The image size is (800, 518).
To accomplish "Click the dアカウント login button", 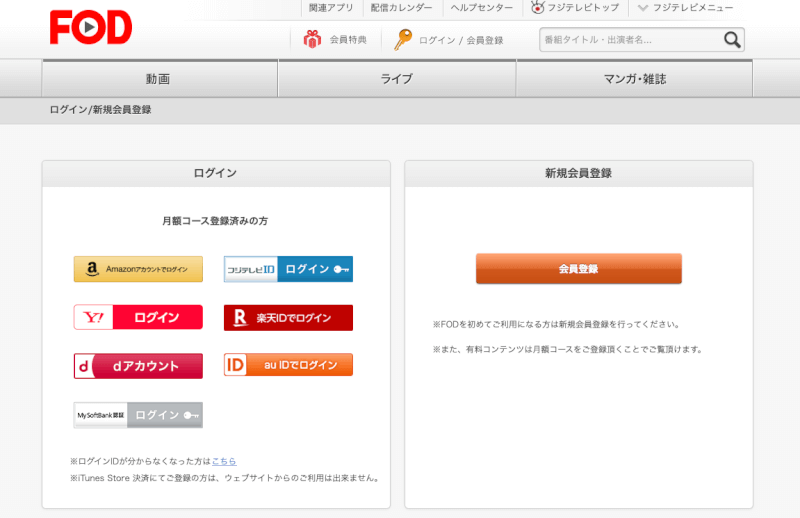I will (138, 366).
